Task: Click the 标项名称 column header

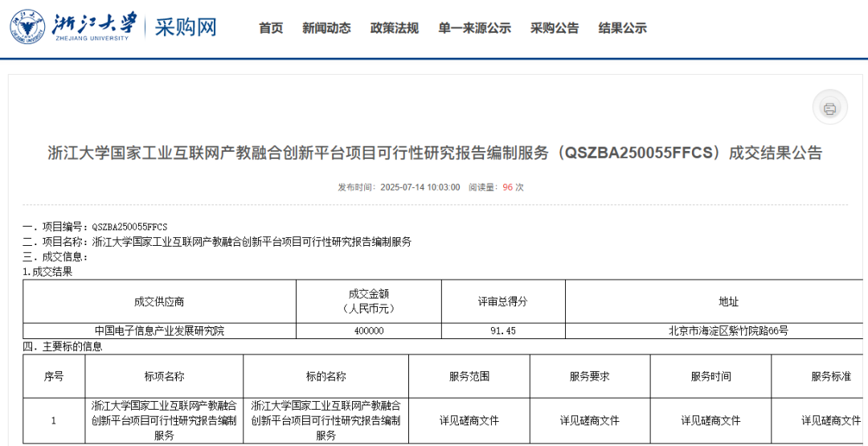Action: 164,376
